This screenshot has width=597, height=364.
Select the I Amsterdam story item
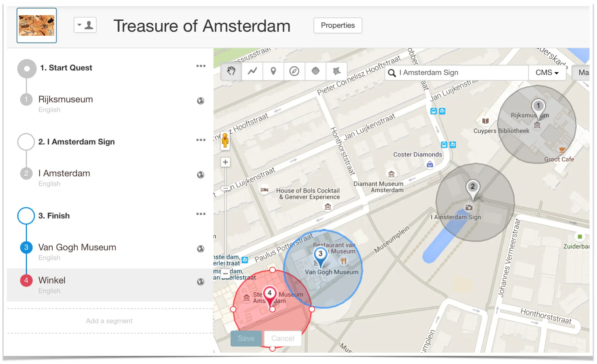[x=110, y=178]
